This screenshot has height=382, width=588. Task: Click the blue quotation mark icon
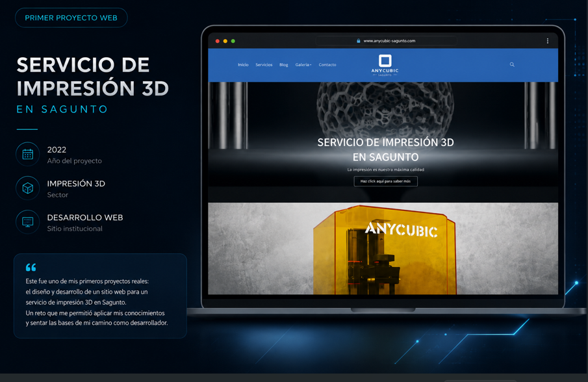[31, 267]
